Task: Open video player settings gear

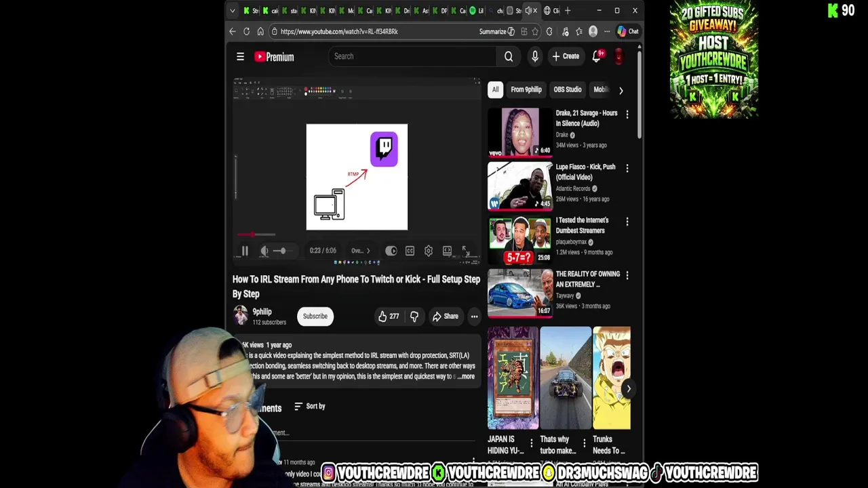Action: (429, 251)
